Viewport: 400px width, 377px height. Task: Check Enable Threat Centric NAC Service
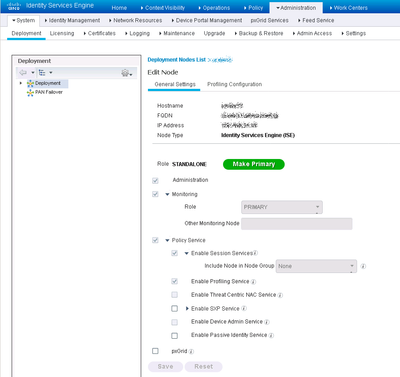[174, 295]
